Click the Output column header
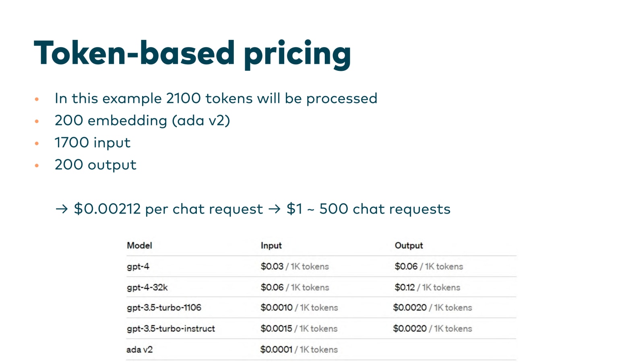The width and height of the screenshot is (644, 362). 409,246
